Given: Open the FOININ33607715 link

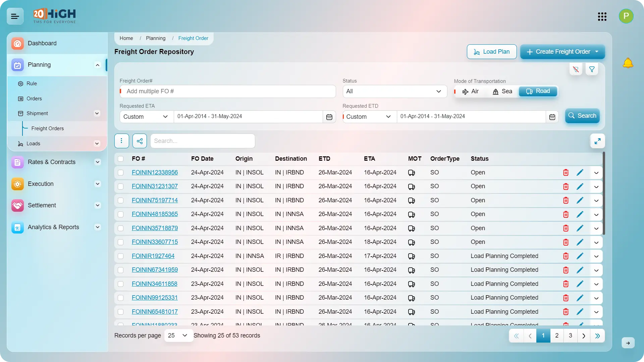Looking at the screenshot, I should click(x=155, y=242).
